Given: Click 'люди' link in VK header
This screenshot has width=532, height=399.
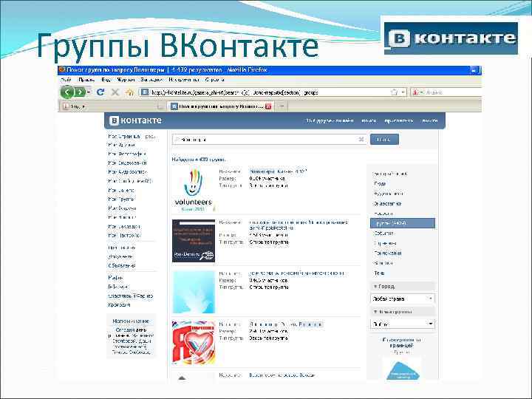Looking at the screenshot, I should tap(369, 120).
